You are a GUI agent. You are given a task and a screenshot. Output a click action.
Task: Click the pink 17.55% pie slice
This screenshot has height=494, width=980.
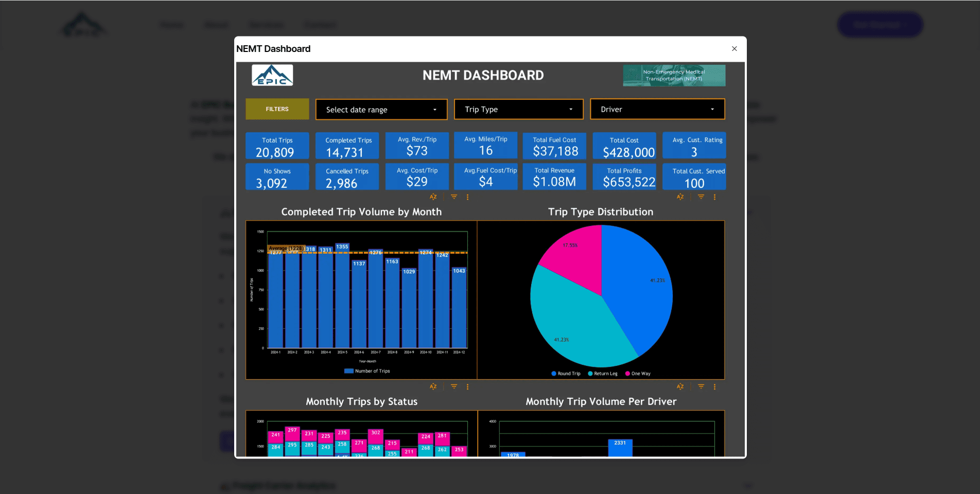tap(576, 257)
